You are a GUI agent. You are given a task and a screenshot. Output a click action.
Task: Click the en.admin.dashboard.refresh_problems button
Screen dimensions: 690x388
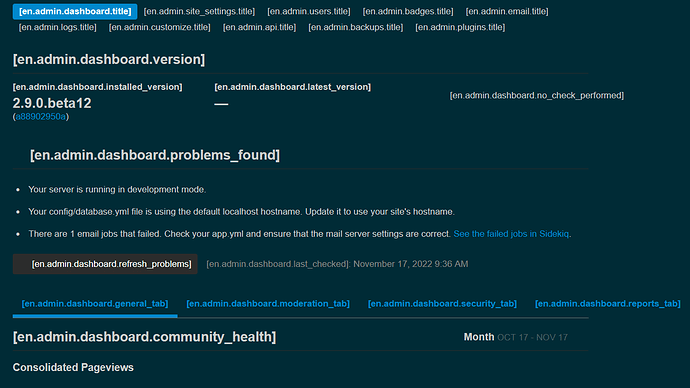pos(105,264)
